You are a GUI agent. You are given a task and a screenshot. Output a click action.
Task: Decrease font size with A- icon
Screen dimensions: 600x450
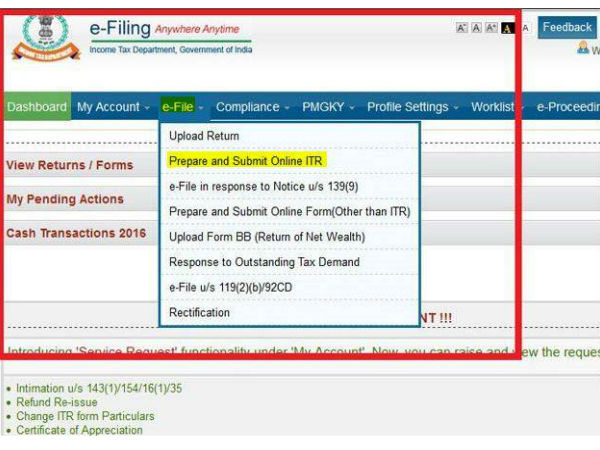[x=462, y=28]
